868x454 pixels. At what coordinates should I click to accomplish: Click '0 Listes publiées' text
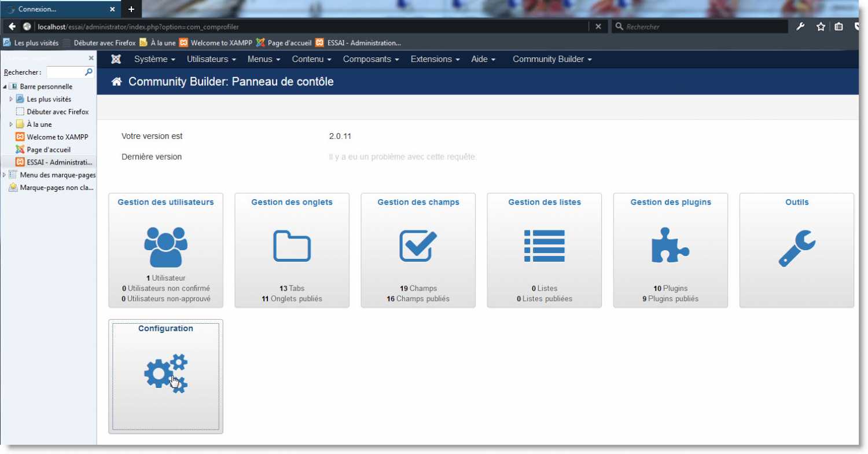tap(545, 299)
